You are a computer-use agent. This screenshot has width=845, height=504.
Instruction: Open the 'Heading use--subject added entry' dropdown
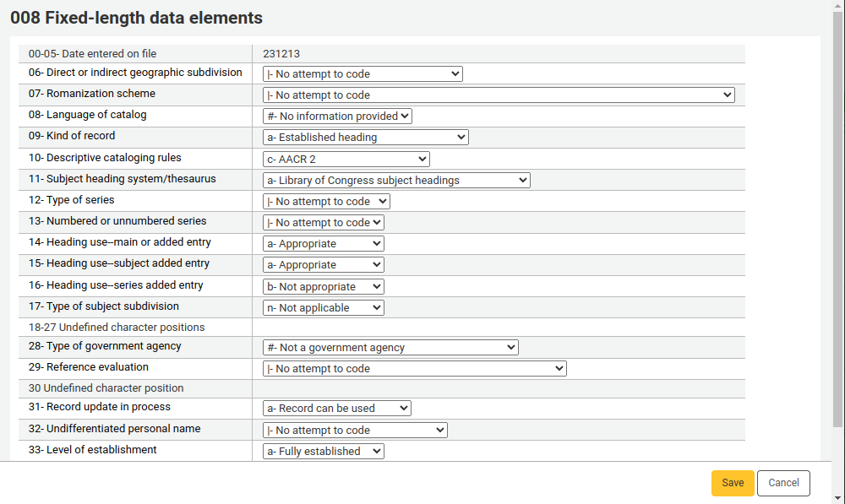click(x=323, y=264)
